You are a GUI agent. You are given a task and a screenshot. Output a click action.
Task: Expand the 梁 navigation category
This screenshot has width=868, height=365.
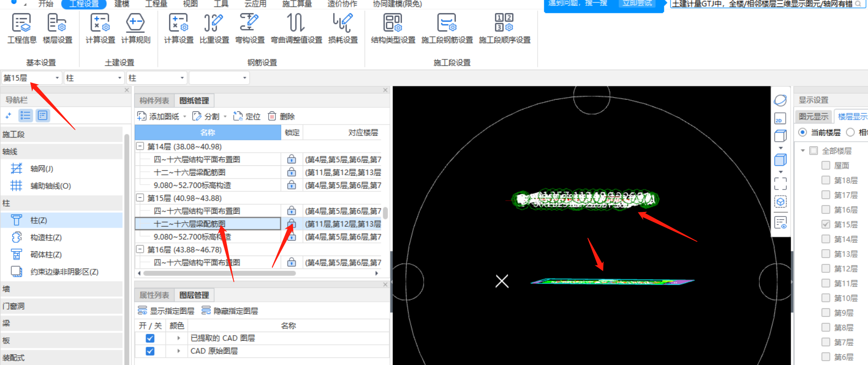click(61, 323)
